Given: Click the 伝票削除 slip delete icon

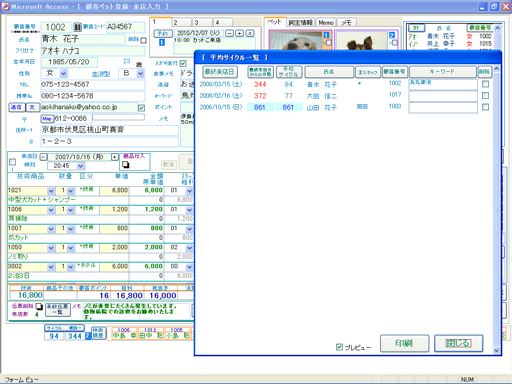Looking at the screenshot, I should (x=39, y=306).
